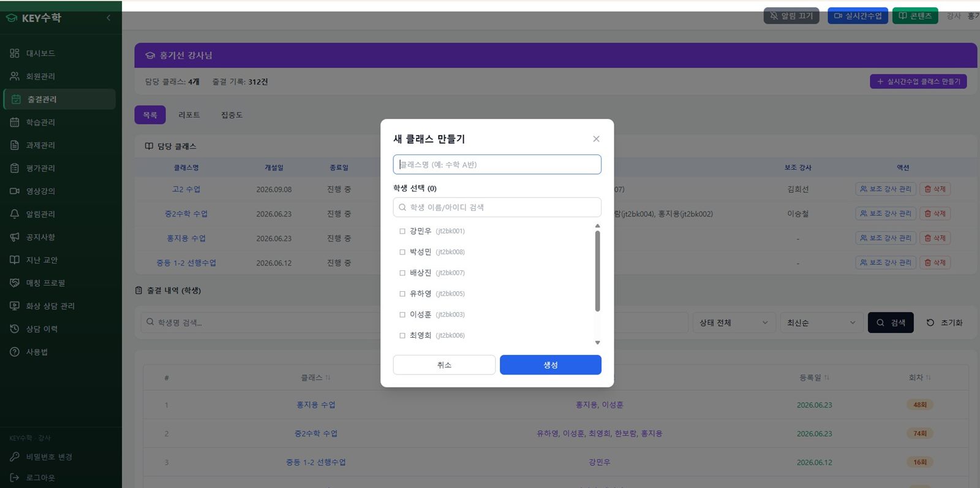The image size is (980, 488).
Task: Focus the 클래스명 input field
Action: [x=497, y=164]
